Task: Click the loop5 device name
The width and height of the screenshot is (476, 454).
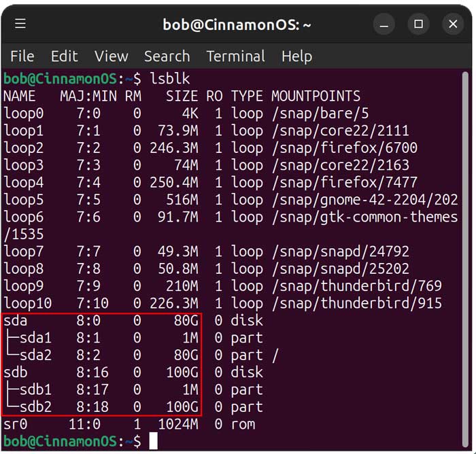Action: (23, 200)
